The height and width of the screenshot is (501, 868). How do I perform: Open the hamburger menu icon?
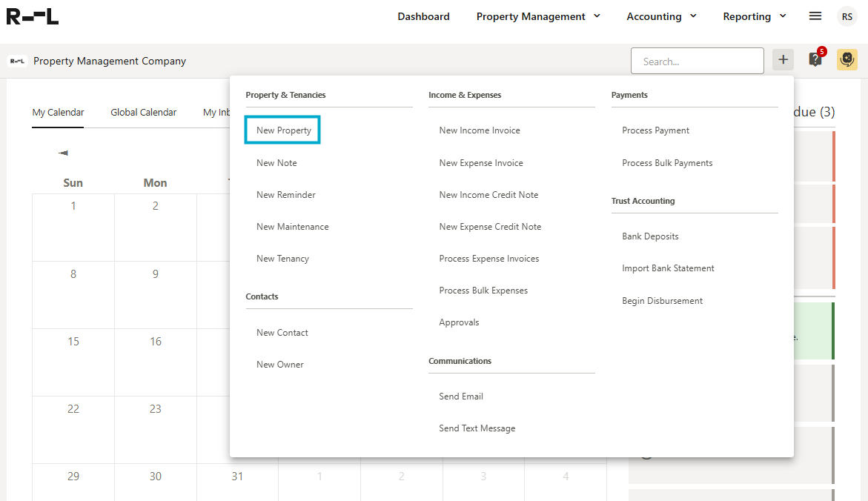pyautogui.click(x=815, y=16)
